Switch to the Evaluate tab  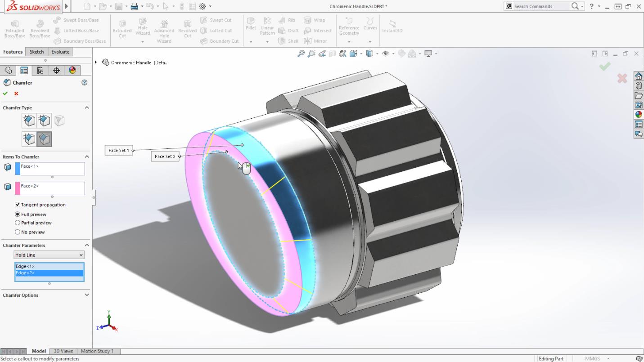tap(60, 52)
